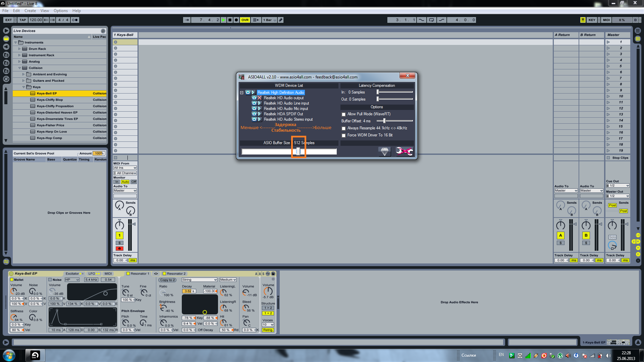Switch to Arrangement View icon

(638, 31)
